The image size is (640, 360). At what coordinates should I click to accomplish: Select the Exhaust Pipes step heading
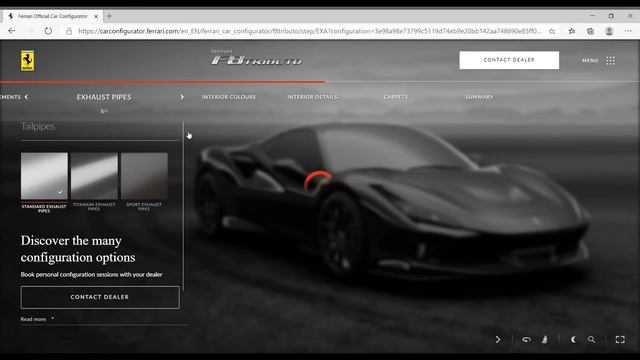coord(104,97)
